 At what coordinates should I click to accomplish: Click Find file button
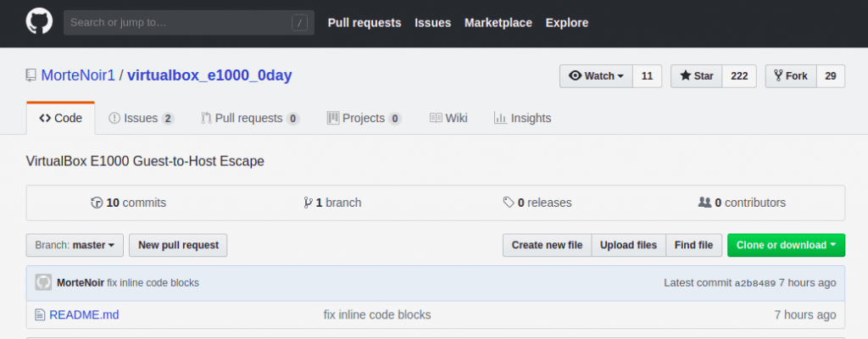click(x=693, y=245)
